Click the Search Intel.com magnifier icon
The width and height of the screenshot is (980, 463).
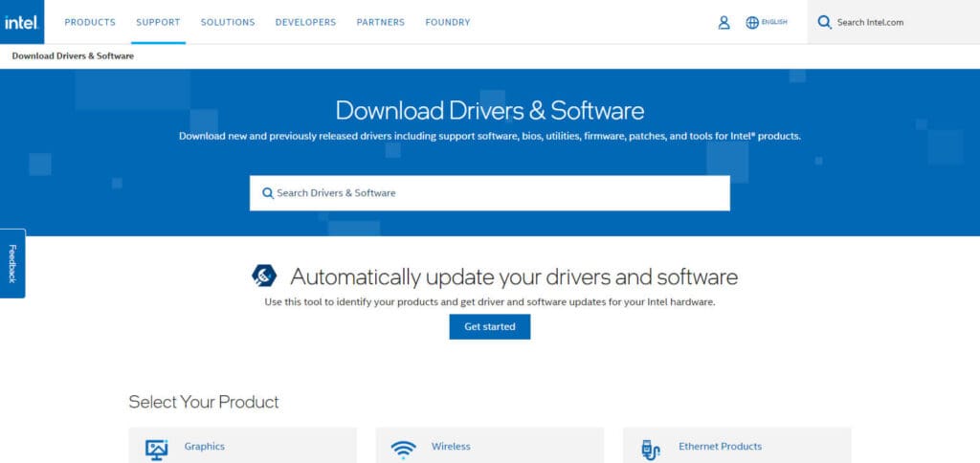[824, 23]
